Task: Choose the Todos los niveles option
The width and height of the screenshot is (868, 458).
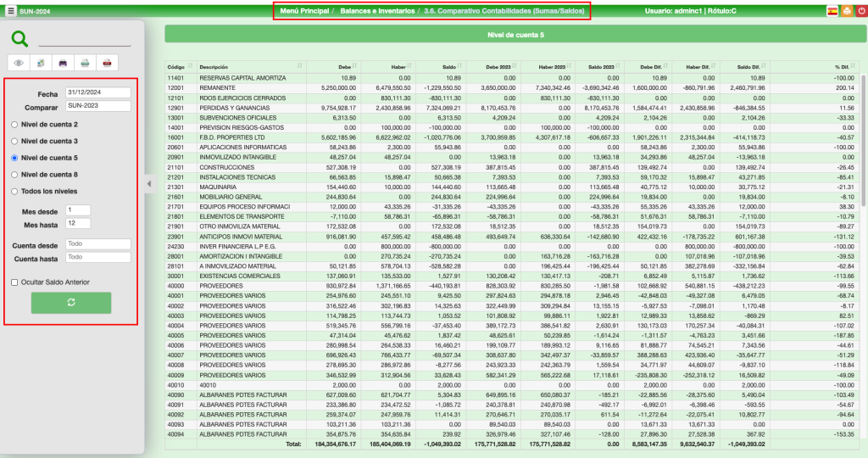Action: click(x=14, y=191)
